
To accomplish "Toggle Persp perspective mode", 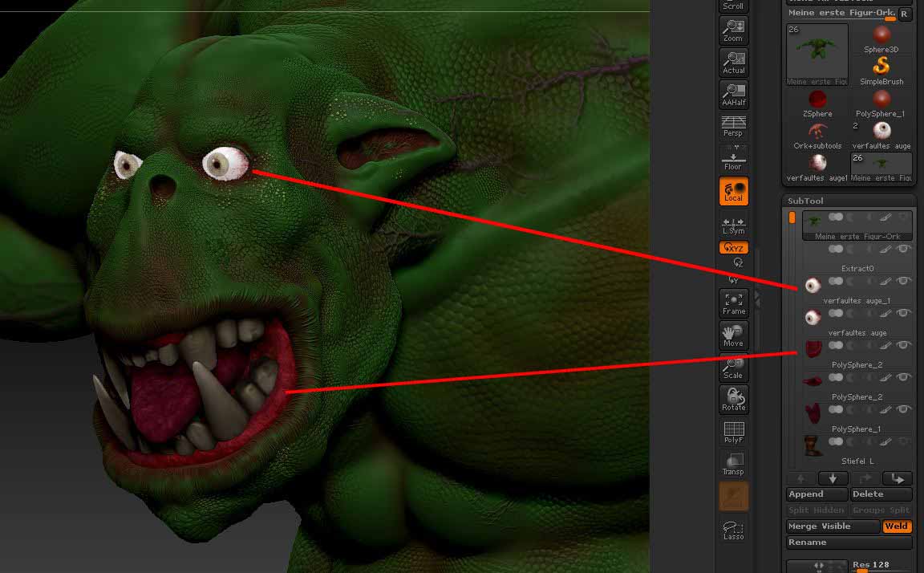I will pos(733,126).
